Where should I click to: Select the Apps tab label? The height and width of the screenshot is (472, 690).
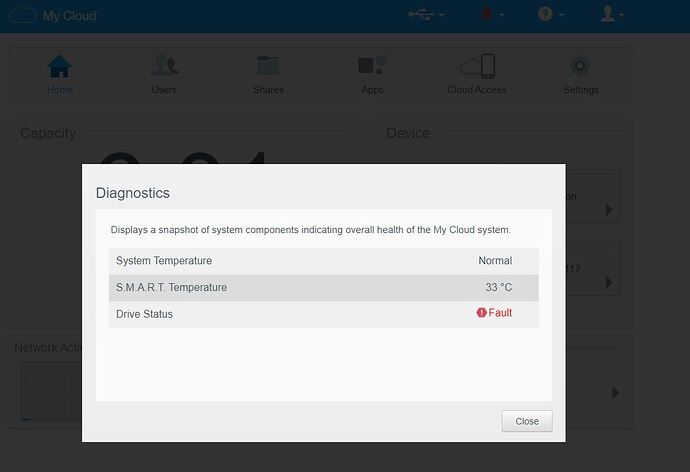372,90
